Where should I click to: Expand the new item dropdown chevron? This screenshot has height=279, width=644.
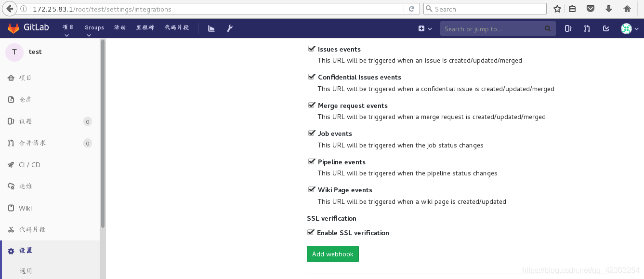[430, 29]
